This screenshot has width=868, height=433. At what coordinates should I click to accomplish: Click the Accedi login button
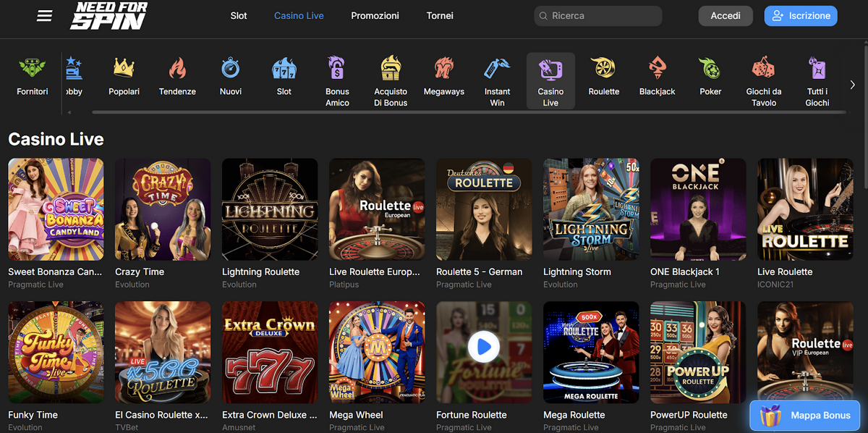[x=726, y=16]
